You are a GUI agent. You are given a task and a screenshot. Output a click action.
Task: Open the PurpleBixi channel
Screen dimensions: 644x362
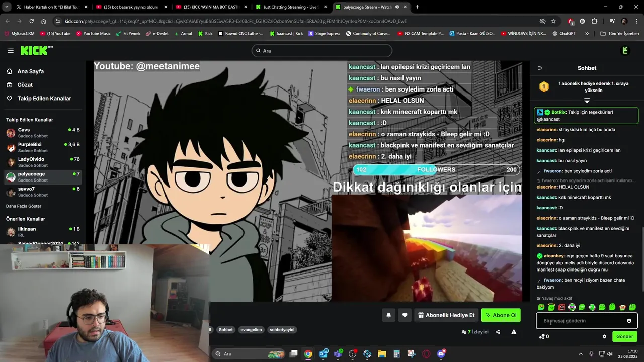42,147
